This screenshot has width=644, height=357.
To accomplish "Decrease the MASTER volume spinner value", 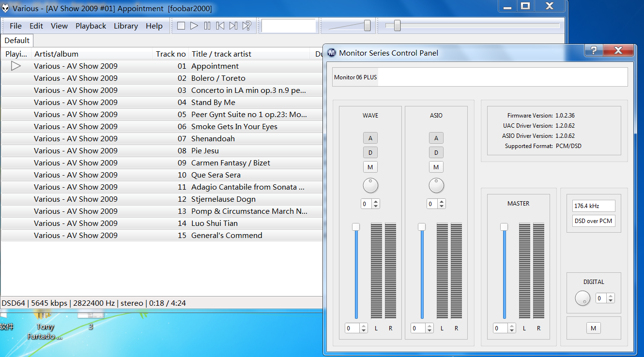I will pyautogui.click(x=513, y=330).
